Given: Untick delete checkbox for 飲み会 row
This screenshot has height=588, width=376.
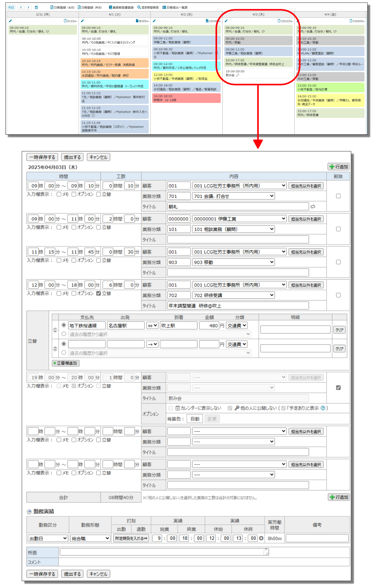Looking at the screenshot, I should [x=338, y=387].
